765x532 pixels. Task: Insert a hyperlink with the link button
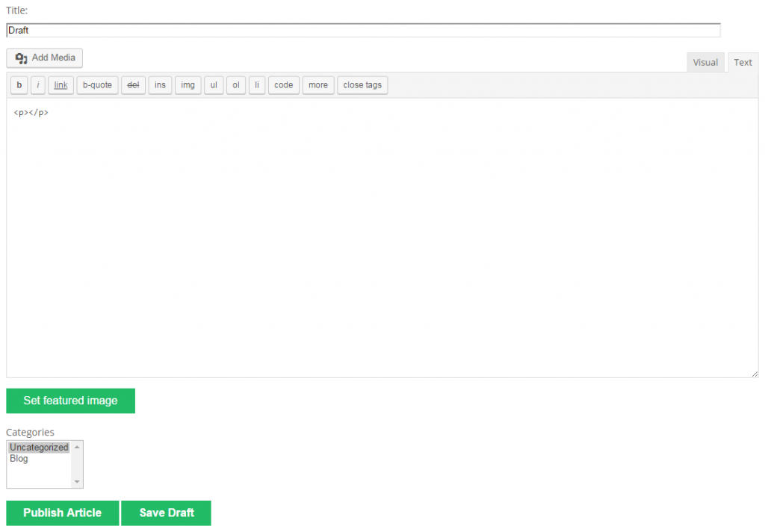tap(60, 84)
